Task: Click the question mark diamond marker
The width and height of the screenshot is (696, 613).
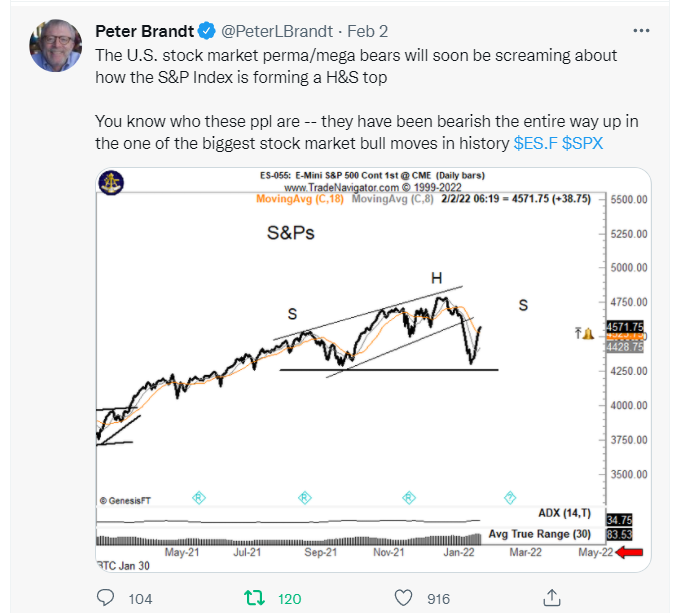Action: [x=511, y=497]
